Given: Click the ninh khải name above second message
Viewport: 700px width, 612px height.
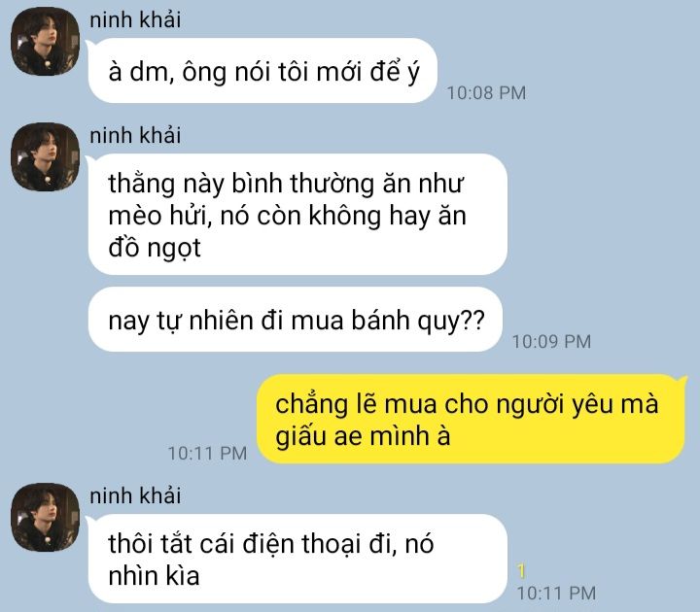Looking at the screenshot, I should [x=135, y=136].
